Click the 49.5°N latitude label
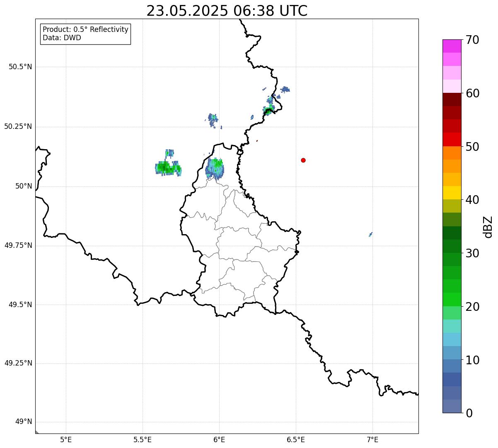Image resolution: width=498 pixels, height=448 pixels. (x=20, y=305)
